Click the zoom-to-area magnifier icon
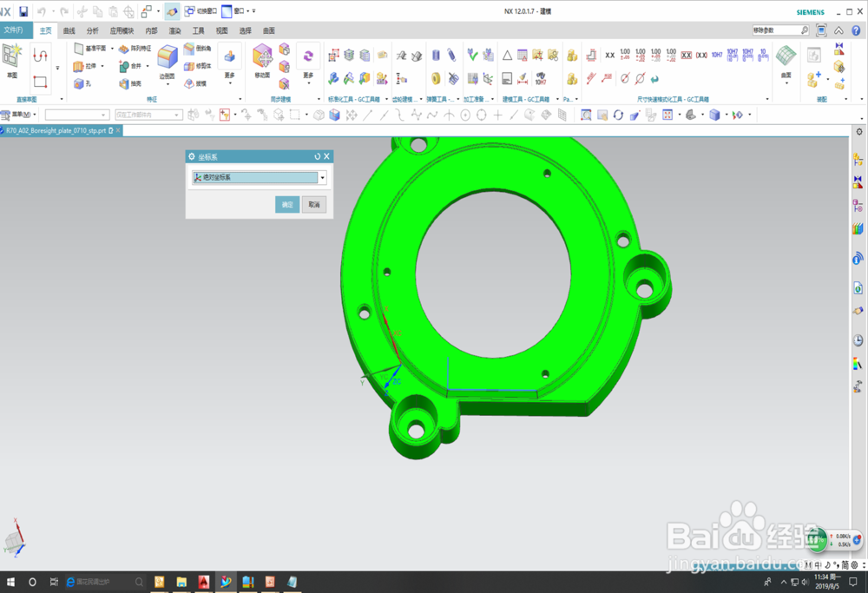This screenshot has height=593, width=868. pos(586,115)
